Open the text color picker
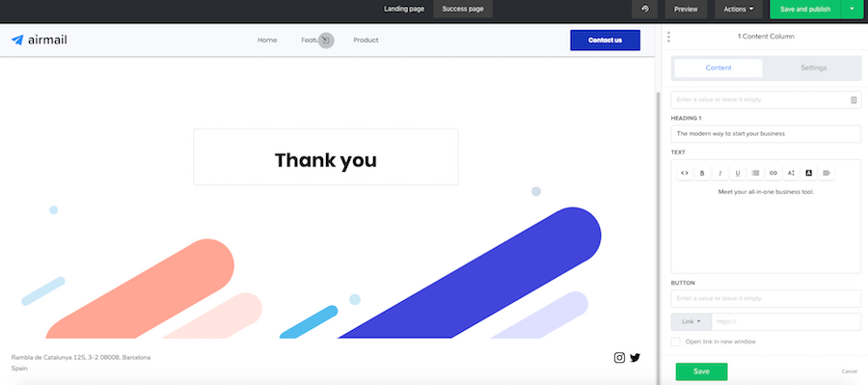Screen dimensions: 868x385 tap(809, 173)
